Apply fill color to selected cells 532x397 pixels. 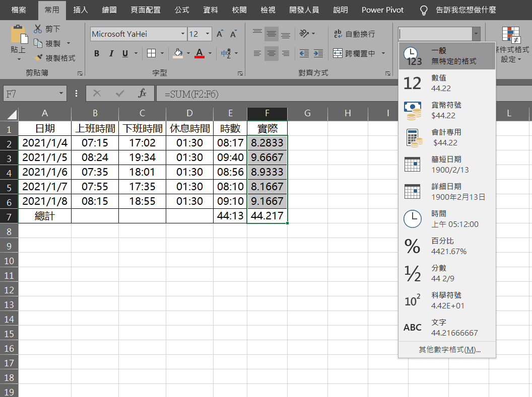(x=178, y=53)
